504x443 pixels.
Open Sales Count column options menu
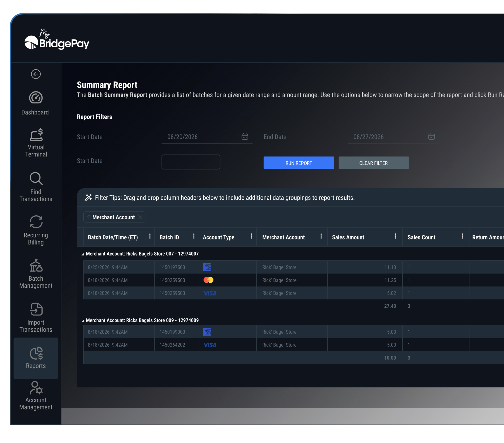pos(463,236)
